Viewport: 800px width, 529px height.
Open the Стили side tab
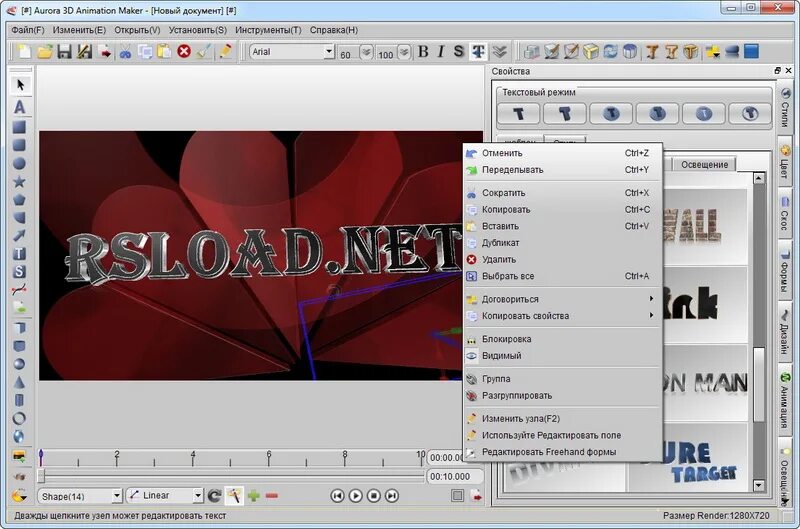click(785, 108)
